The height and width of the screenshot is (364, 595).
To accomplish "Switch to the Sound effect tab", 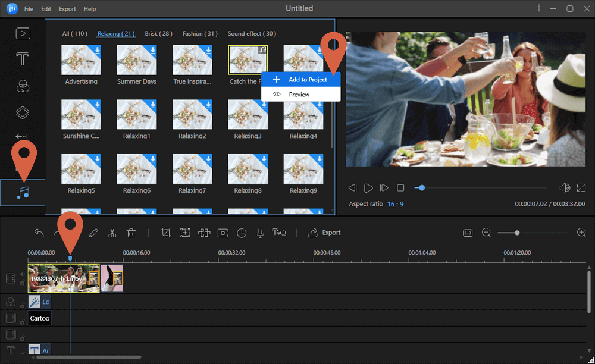I will [252, 33].
